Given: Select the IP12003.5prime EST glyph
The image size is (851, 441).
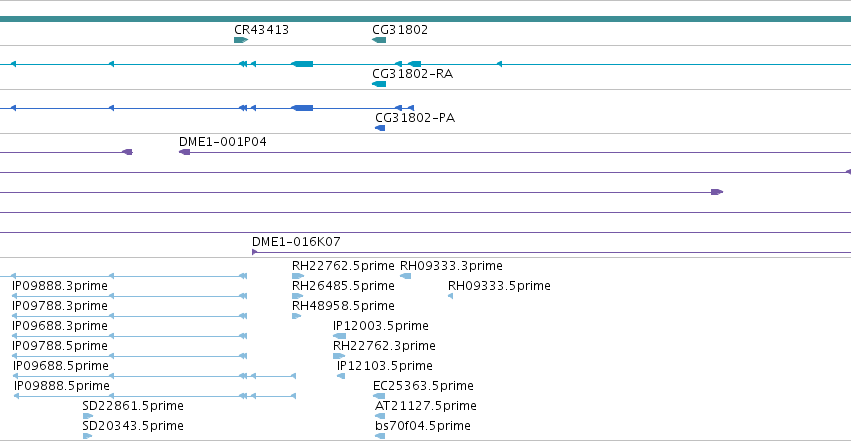Looking at the screenshot, I should tap(339, 336).
